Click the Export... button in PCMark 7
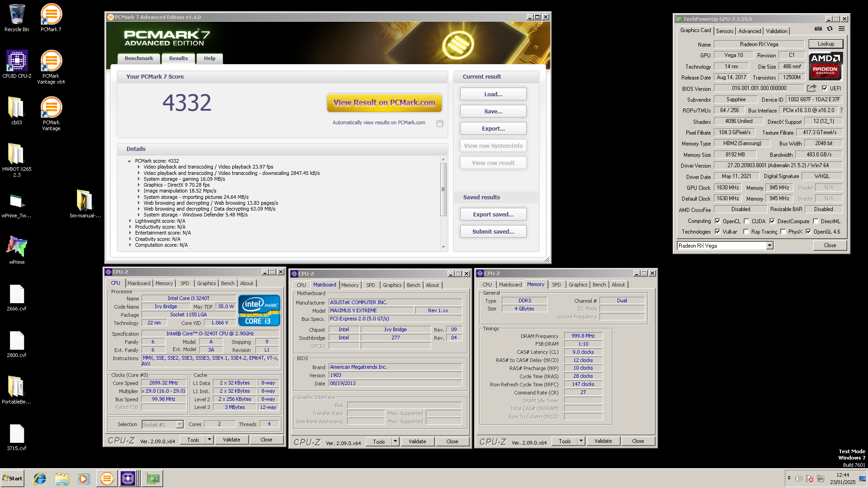The height and width of the screenshot is (488, 868). pos(493,128)
